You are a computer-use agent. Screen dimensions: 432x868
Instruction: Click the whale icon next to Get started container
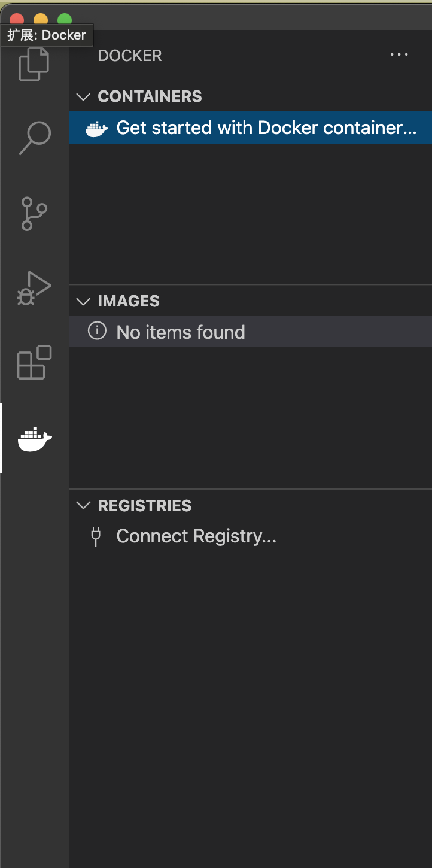[96, 128]
